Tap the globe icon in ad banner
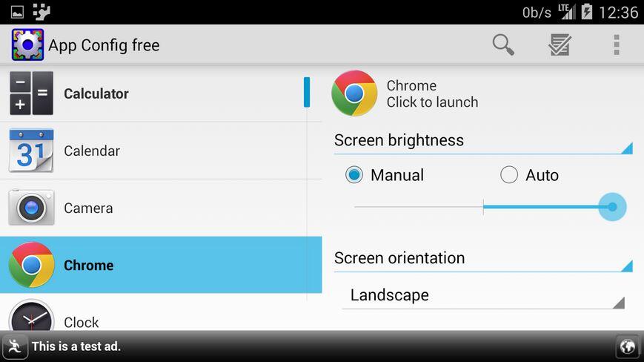 [x=628, y=346]
